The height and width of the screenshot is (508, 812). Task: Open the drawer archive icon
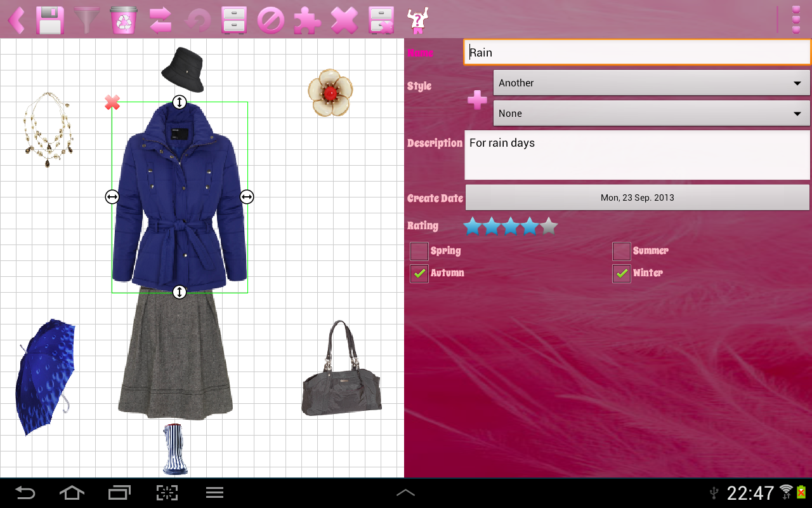[234, 20]
